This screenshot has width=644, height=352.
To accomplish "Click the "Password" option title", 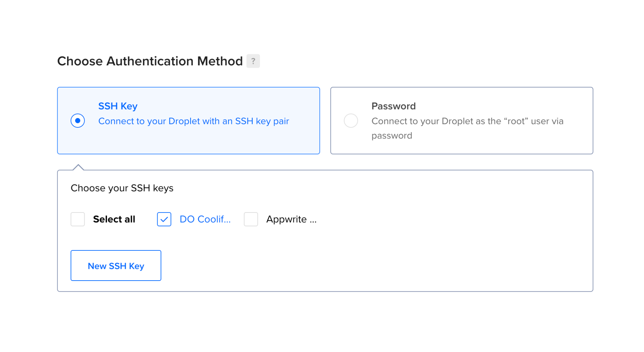I will point(393,106).
